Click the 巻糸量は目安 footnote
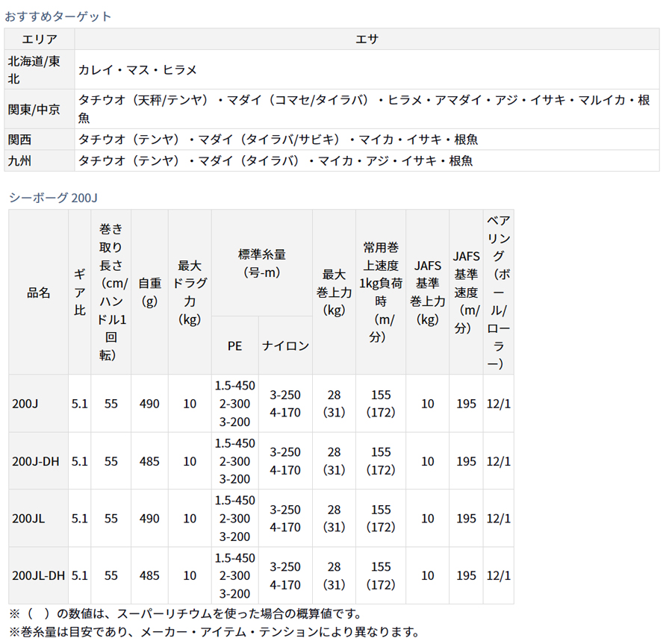Viewport: 672px width, 641px height. click(x=214, y=631)
